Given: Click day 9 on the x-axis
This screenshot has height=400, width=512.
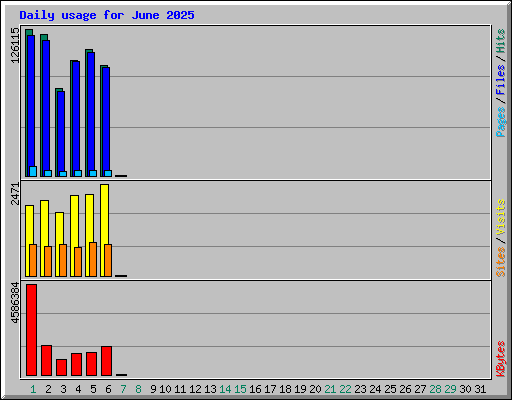Looking at the screenshot, I should click(x=153, y=389).
